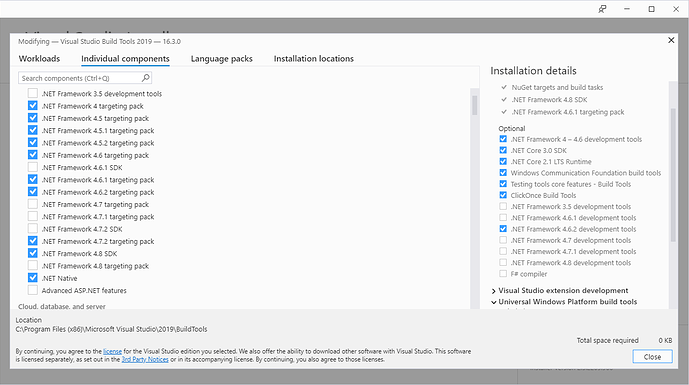Uncheck optional .NET Framework 4.6.2 development tools
This screenshot has width=689, height=385.
pyautogui.click(x=503, y=229)
